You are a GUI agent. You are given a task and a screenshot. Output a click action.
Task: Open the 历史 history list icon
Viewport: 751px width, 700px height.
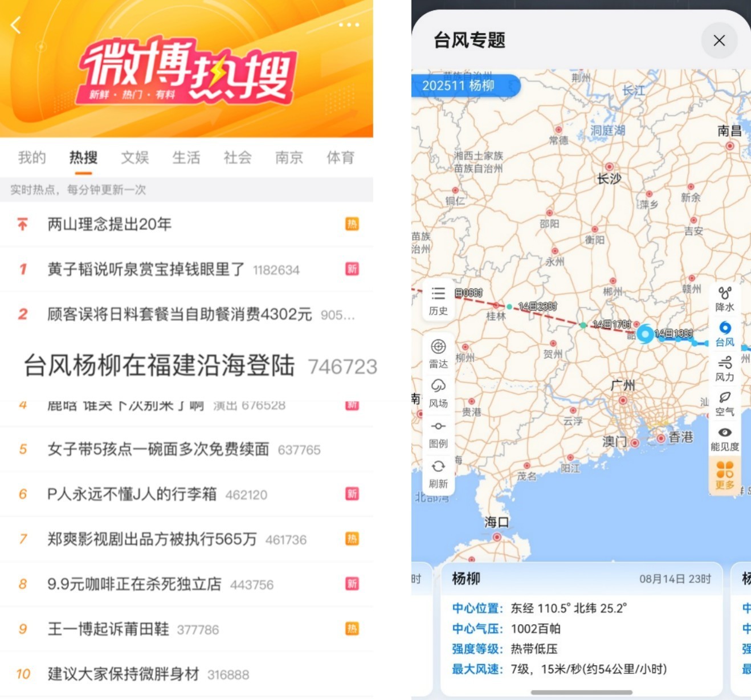(x=438, y=300)
